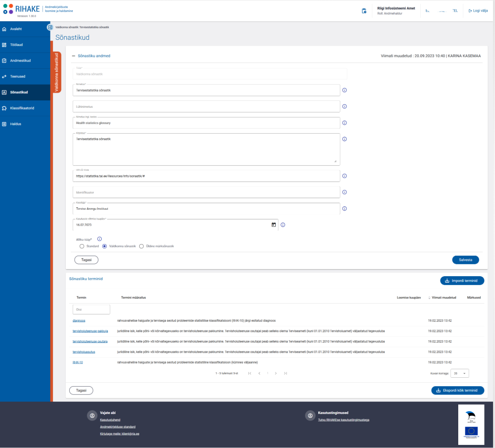This screenshot has height=448, width=495.
Task: Click the Kirjeldus text area
Action: (206, 150)
